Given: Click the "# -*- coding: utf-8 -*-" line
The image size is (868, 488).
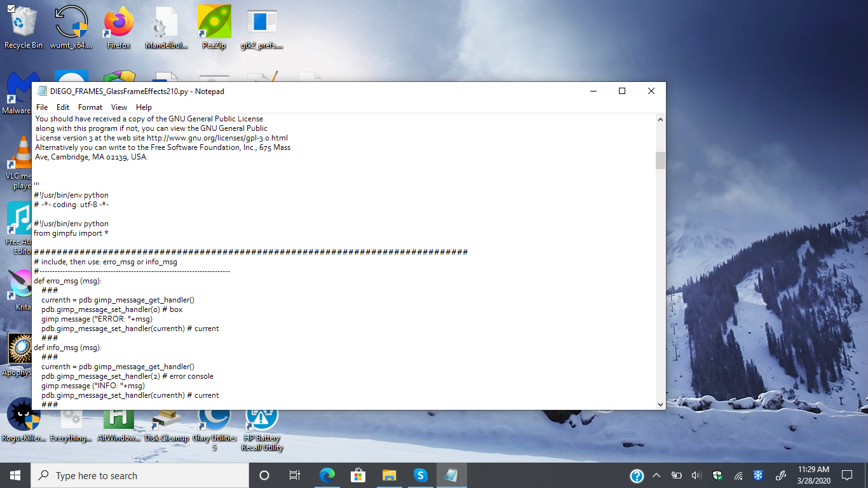Looking at the screenshot, I should (x=71, y=205).
